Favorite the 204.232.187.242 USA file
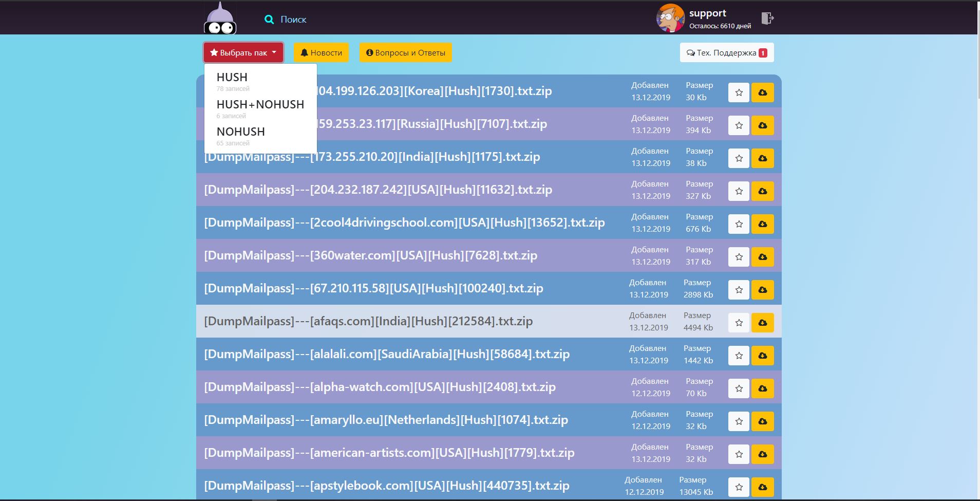Image resolution: width=980 pixels, height=501 pixels. click(739, 191)
